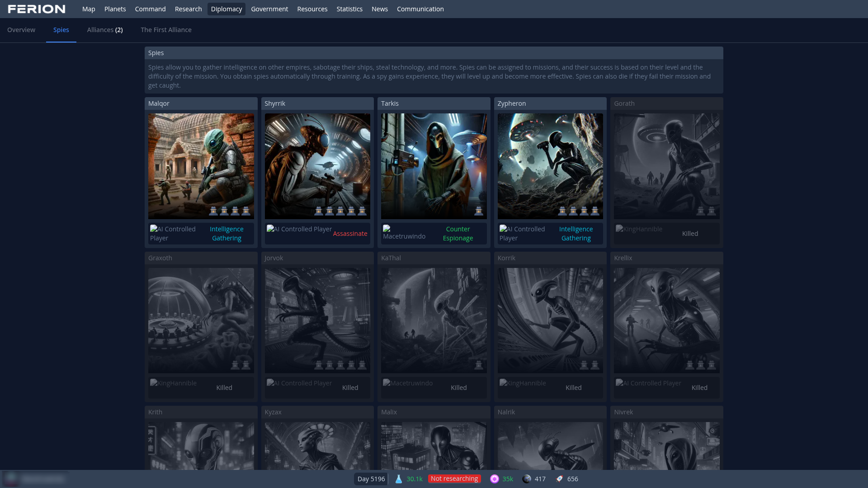This screenshot has width=868, height=488.
Task: Open the News menu
Action: coord(380,9)
